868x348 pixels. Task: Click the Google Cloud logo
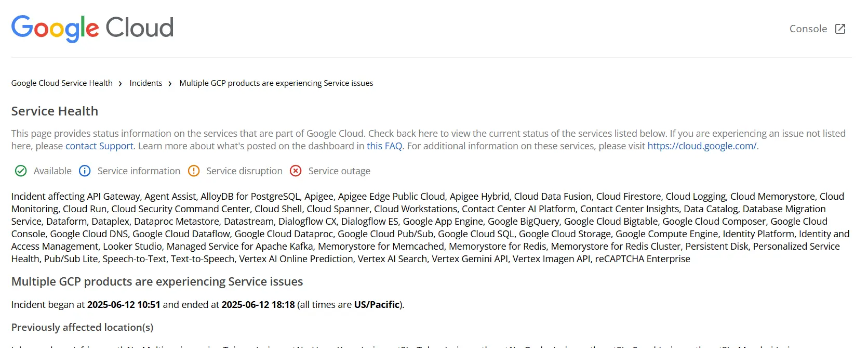point(92,28)
